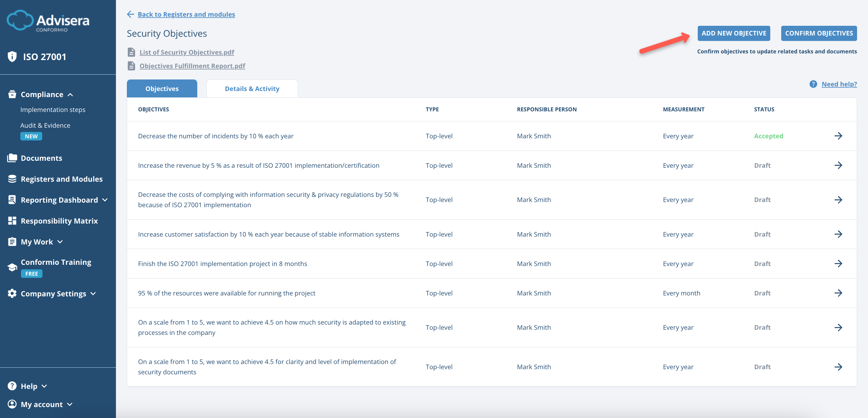Click the ISO 27001 info icon

[12, 57]
